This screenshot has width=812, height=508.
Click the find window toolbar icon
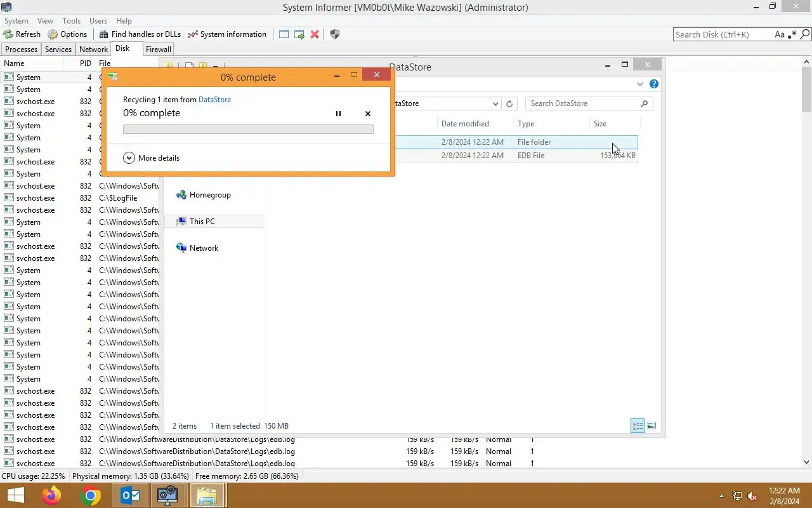tap(284, 34)
